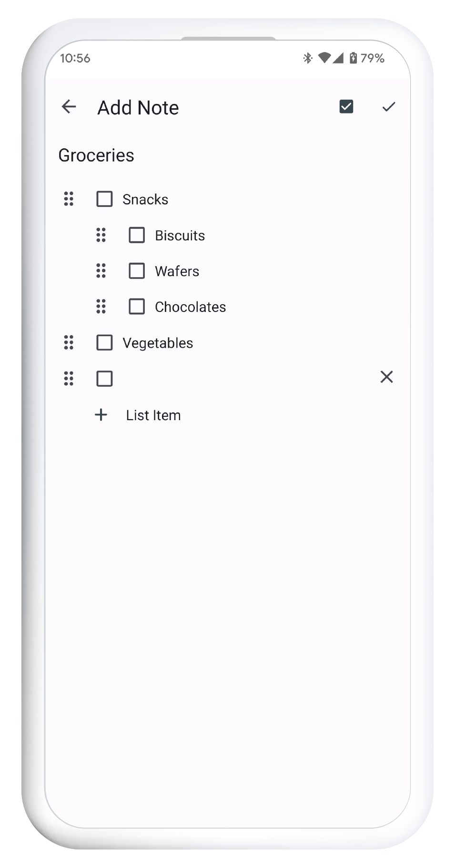Tap the drag handle beside Chocolates
The height and width of the screenshot is (868, 455).
tap(101, 307)
